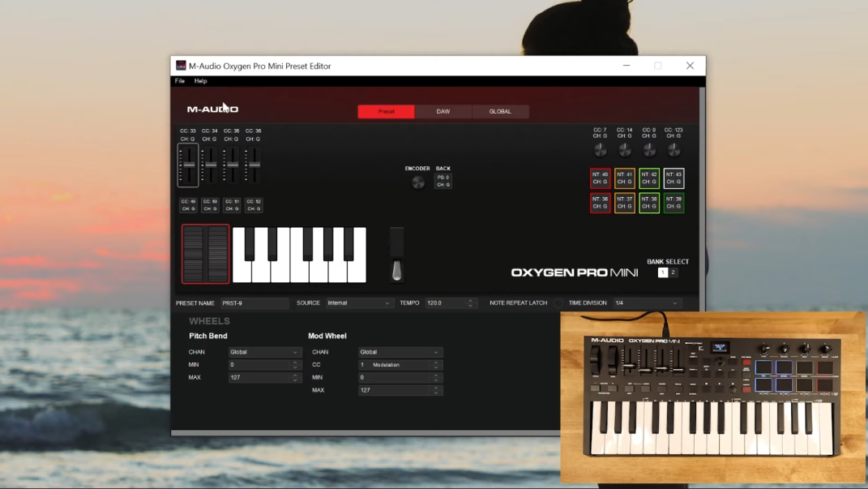868x489 pixels.
Task: Select the sustain pedal icon
Action: click(x=396, y=255)
